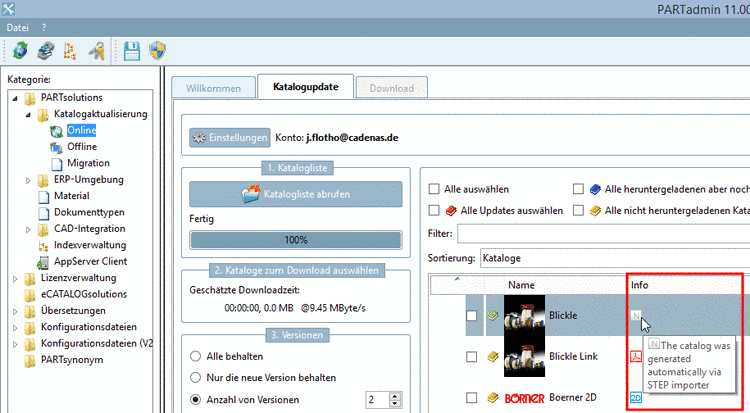Expand the CAD-Integration tree node
750x413 pixels.
click(28, 230)
